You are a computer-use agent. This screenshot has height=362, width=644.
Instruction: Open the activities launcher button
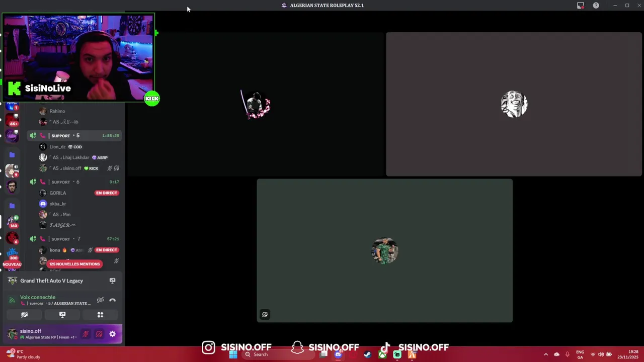(100, 315)
